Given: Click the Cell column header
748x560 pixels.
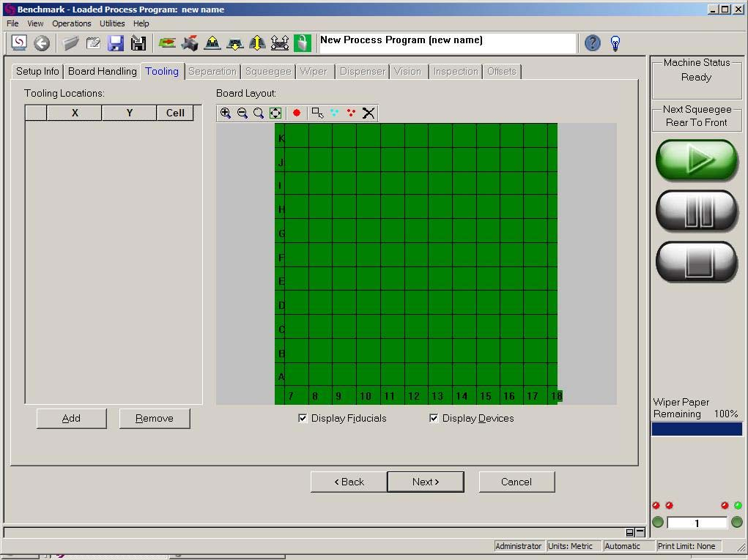Looking at the screenshot, I should (x=175, y=113).
